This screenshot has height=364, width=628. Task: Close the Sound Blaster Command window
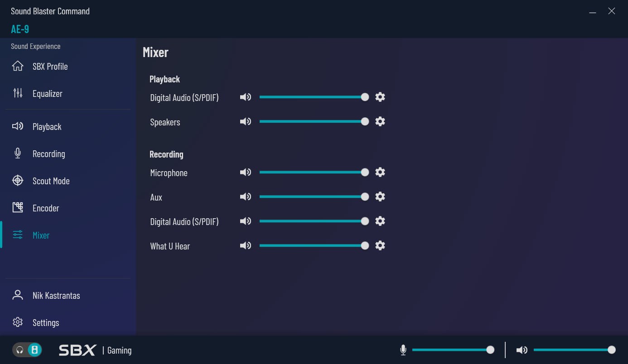coord(612,11)
